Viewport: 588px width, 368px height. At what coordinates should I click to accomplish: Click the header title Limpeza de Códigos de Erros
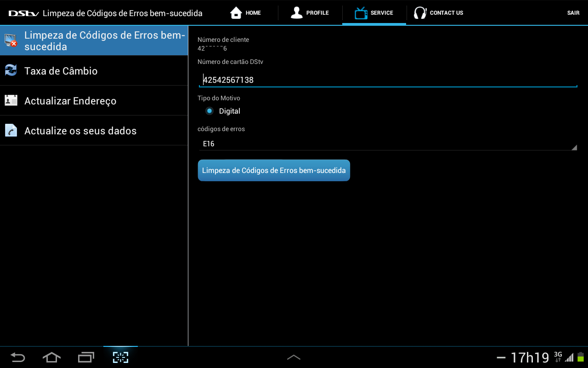click(x=123, y=13)
